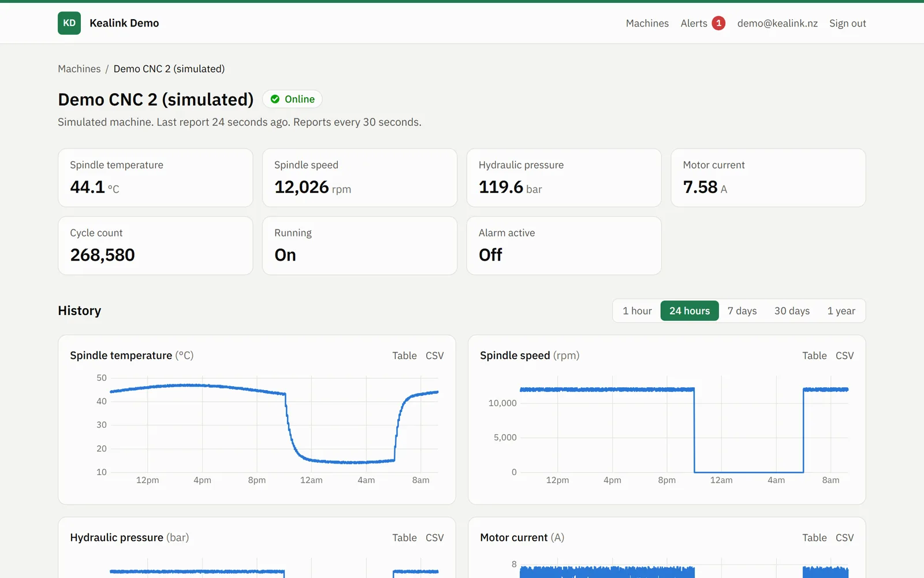This screenshot has height=578, width=924.
Task: Click the KD logo icon
Action: pyautogui.click(x=69, y=23)
